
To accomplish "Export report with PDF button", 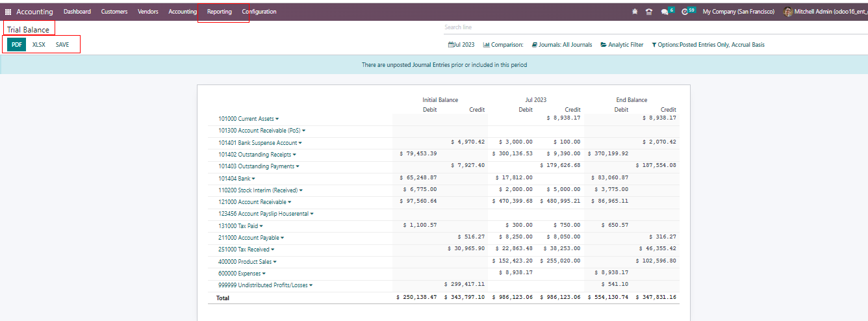I will coord(17,45).
